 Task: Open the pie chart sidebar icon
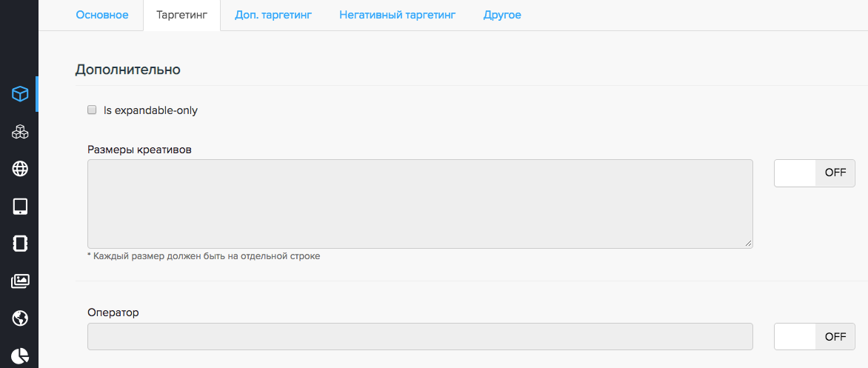(20, 355)
